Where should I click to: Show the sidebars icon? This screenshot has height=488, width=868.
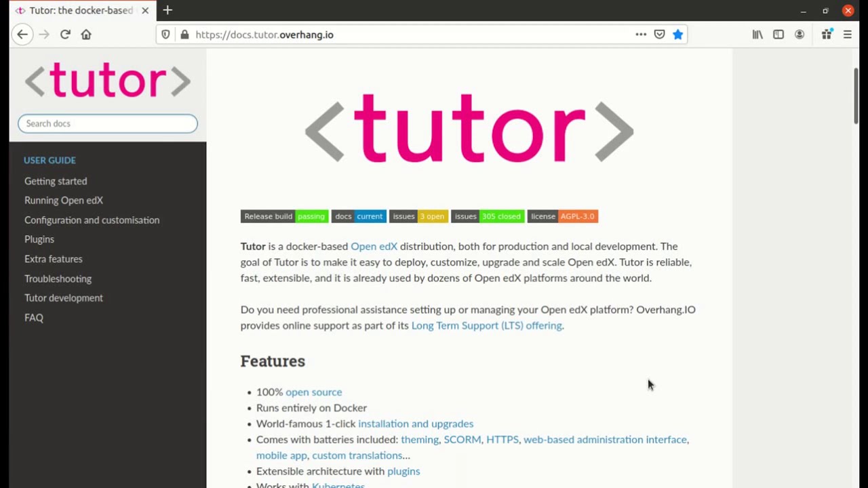[778, 35]
